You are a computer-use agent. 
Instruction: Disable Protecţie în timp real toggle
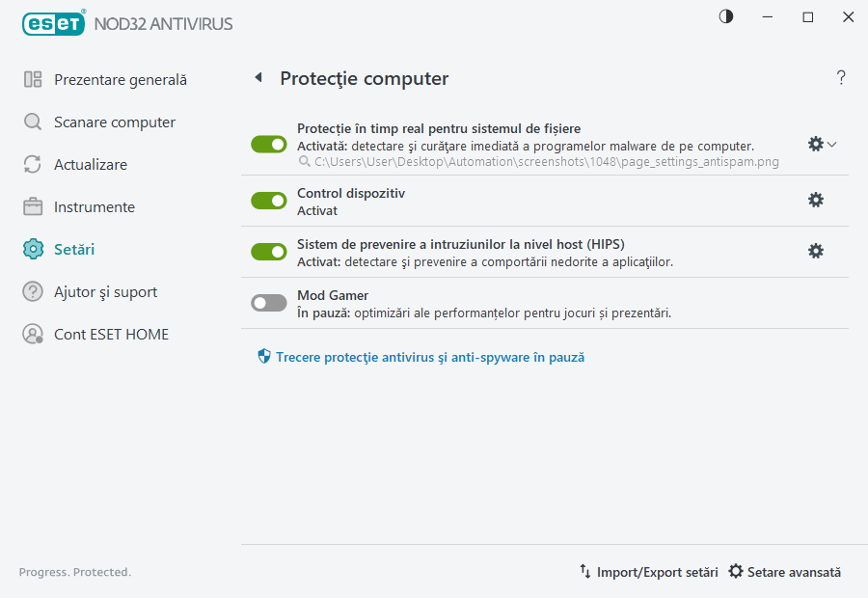pyautogui.click(x=268, y=144)
